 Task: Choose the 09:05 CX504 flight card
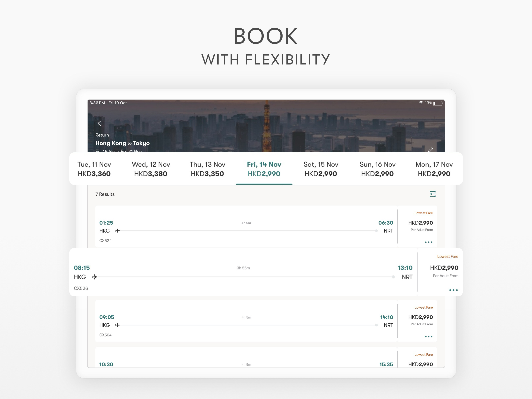click(246, 325)
